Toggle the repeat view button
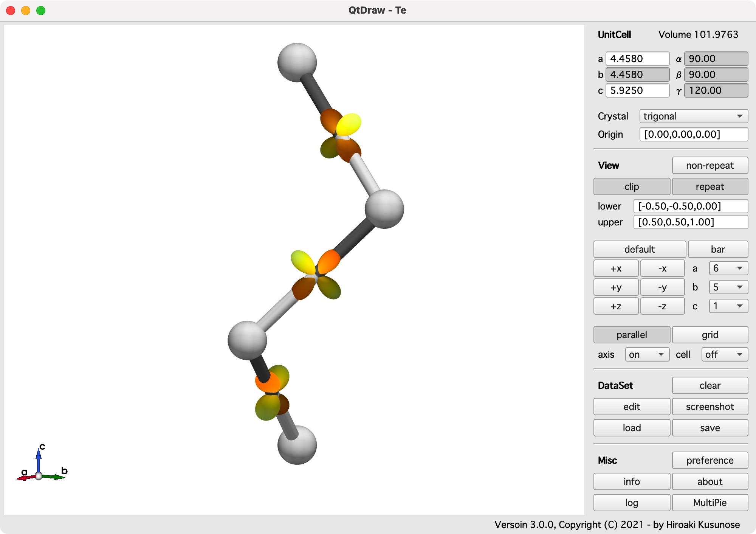 (x=710, y=186)
